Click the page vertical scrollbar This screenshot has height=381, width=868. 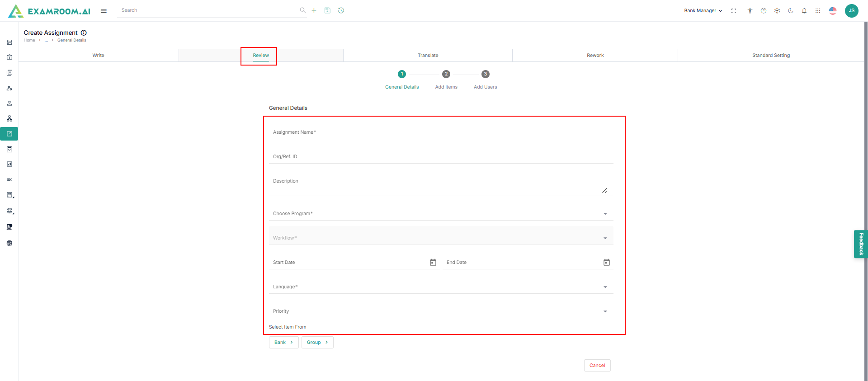tap(866, 201)
